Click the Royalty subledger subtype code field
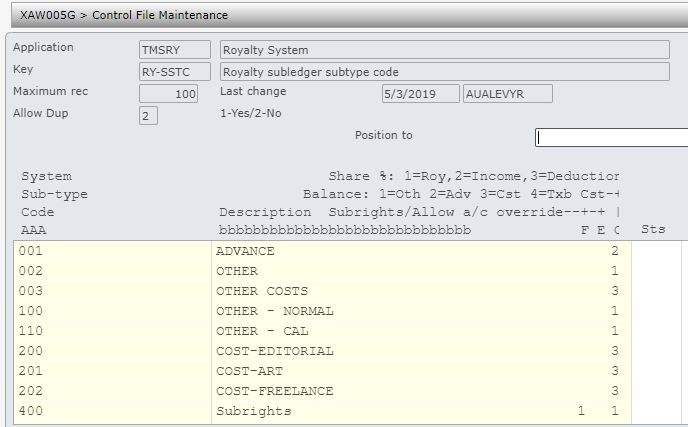The image size is (688, 427). pyautogui.click(x=444, y=71)
